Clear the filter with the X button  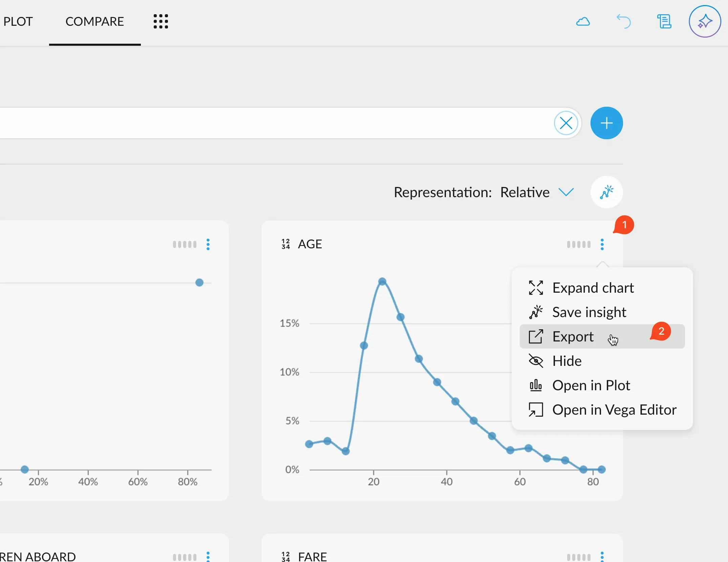pos(566,123)
